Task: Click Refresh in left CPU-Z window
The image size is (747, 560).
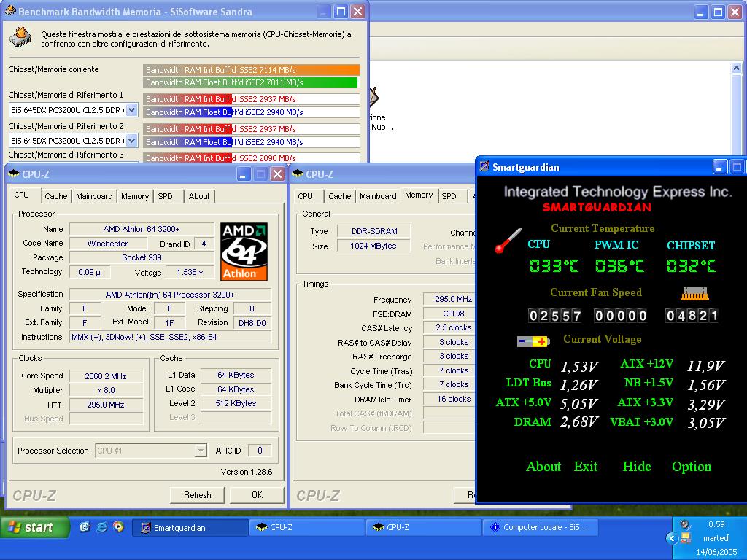Action: click(x=197, y=495)
